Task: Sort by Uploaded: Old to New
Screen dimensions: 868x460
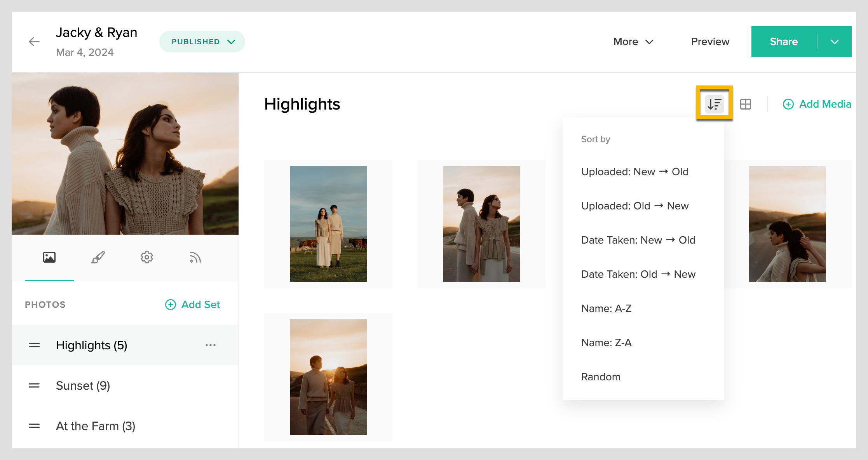Action: (x=643, y=206)
